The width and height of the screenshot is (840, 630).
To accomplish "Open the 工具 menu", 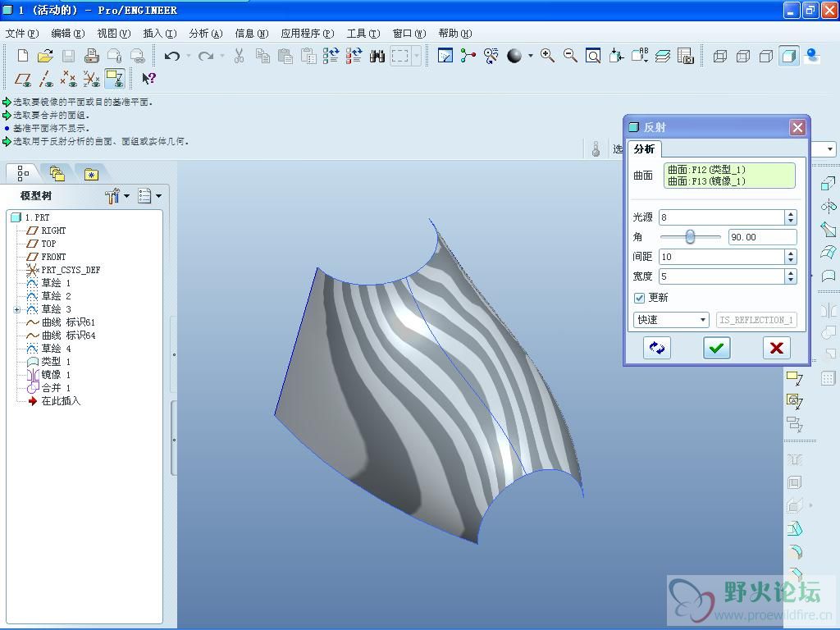I will (363, 34).
